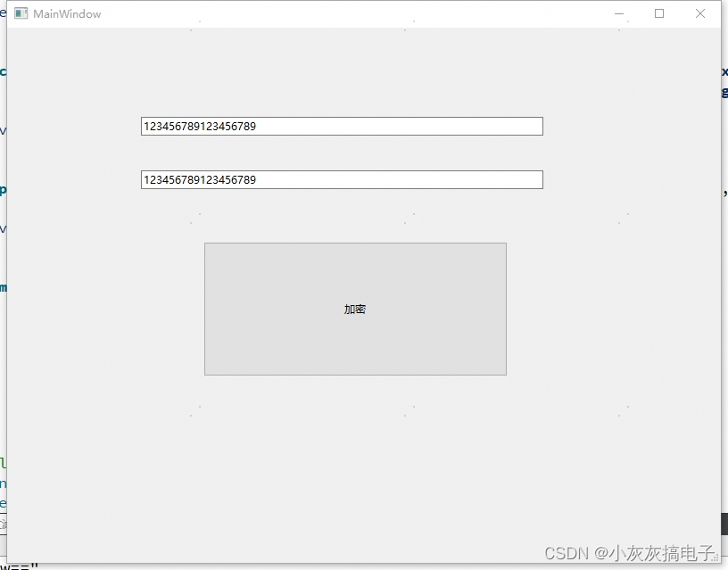Image resolution: width=728 pixels, height=570 pixels.
Task: Click the "≡" characters at bottom-left corner
Action: 18,566
